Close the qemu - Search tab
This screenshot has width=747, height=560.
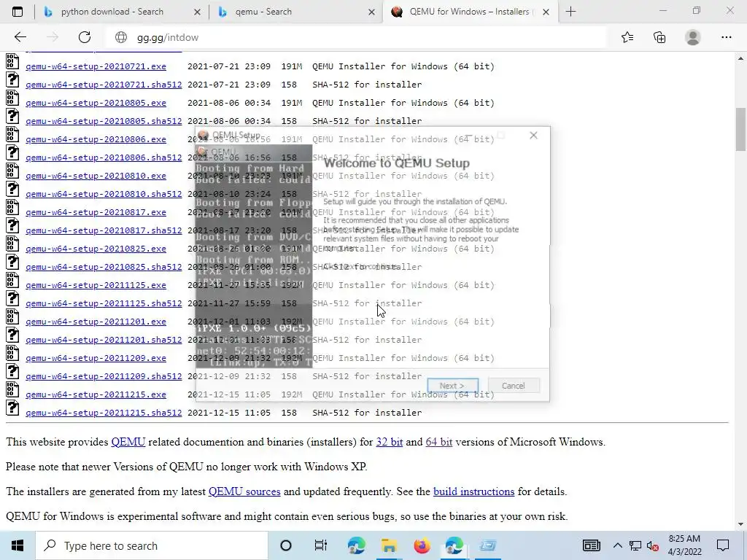point(371,12)
